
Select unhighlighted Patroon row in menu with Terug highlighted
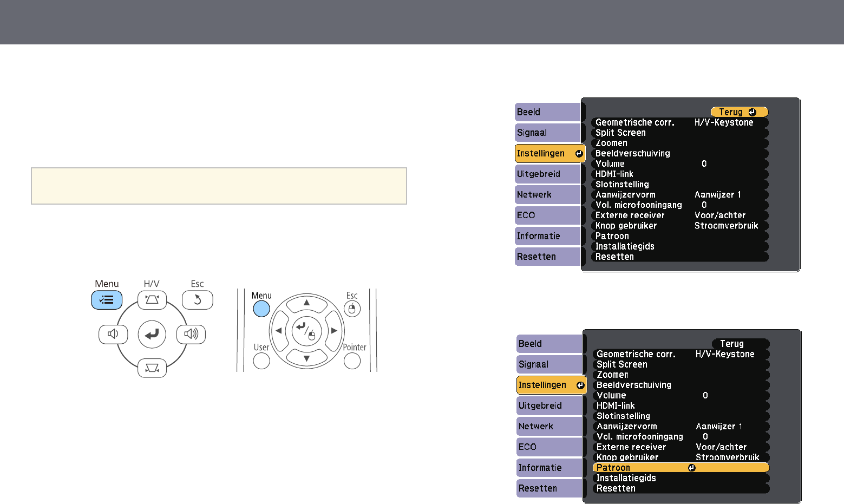(x=680, y=236)
